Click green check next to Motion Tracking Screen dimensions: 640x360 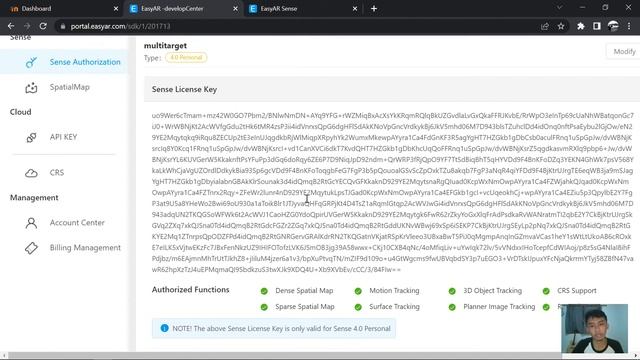pos(358,291)
